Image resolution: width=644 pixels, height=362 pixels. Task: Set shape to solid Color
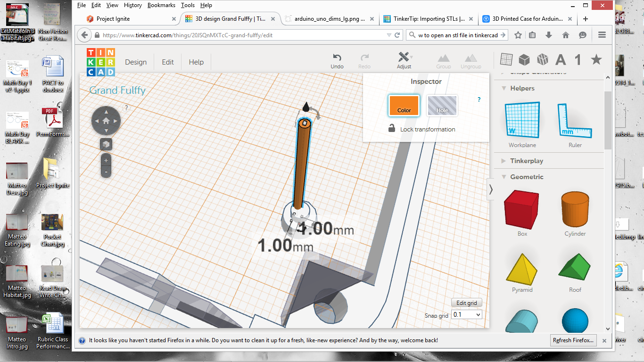[x=404, y=106]
